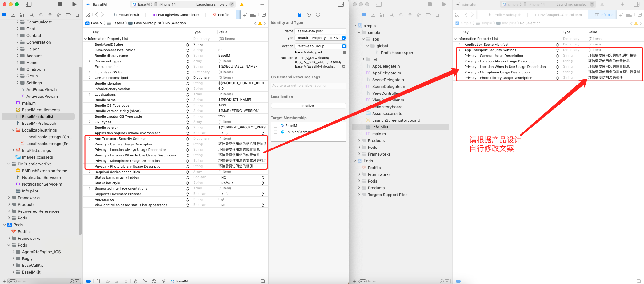This screenshot has height=284, width=644.
Task: Show related items grid menu in EaseIM editor
Action: coord(87,14)
